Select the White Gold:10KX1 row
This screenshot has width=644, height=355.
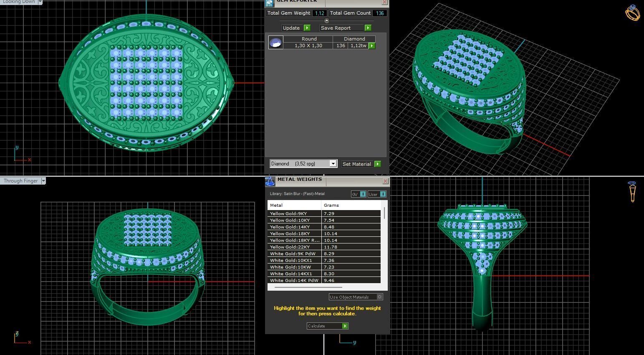[324, 260]
